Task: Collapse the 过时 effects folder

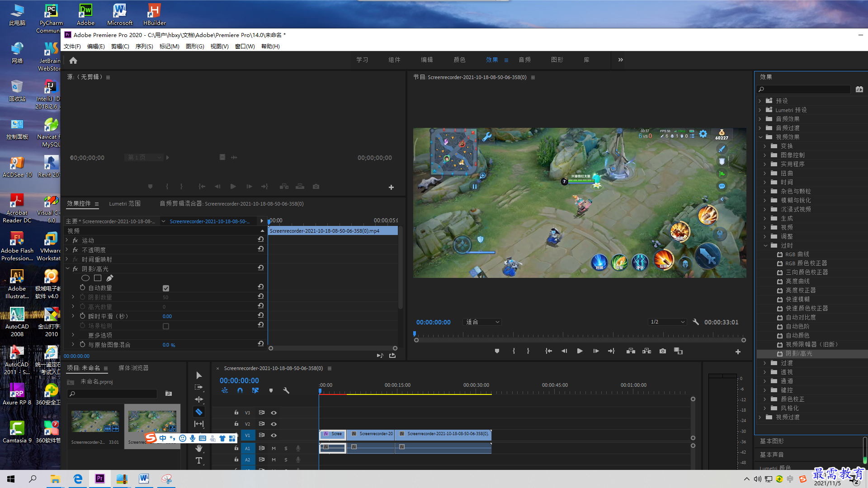Action: coord(765,245)
